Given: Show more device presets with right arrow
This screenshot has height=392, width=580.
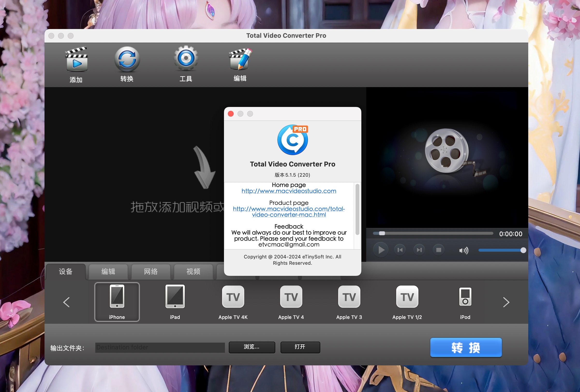Looking at the screenshot, I should click(x=506, y=302).
